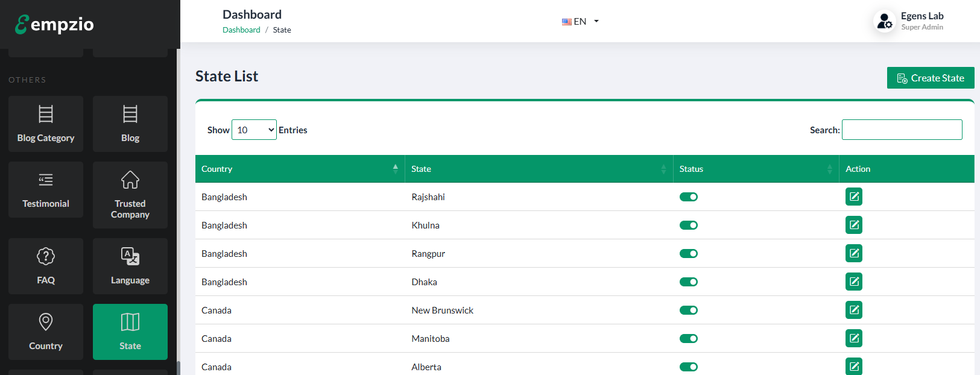Click the Super Admin user avatar icon
980x375 pixels.
click(x=884, y=21)
